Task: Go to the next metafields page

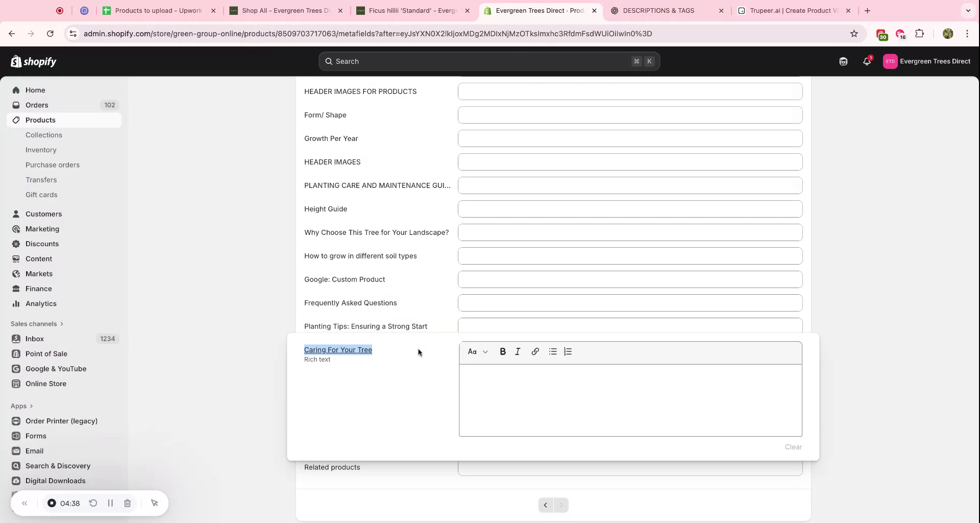Action: click(561, 505)
